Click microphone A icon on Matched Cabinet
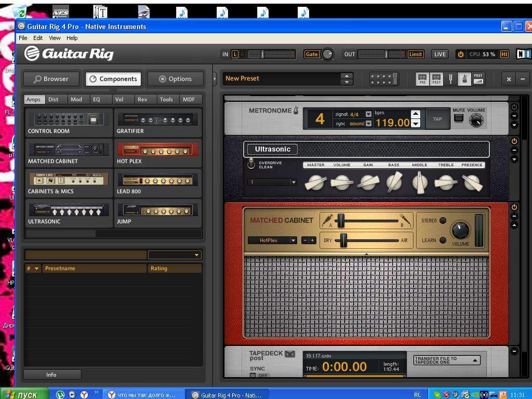Image resolution: width=532 pixels, height=399 pixels. (327, 220)
